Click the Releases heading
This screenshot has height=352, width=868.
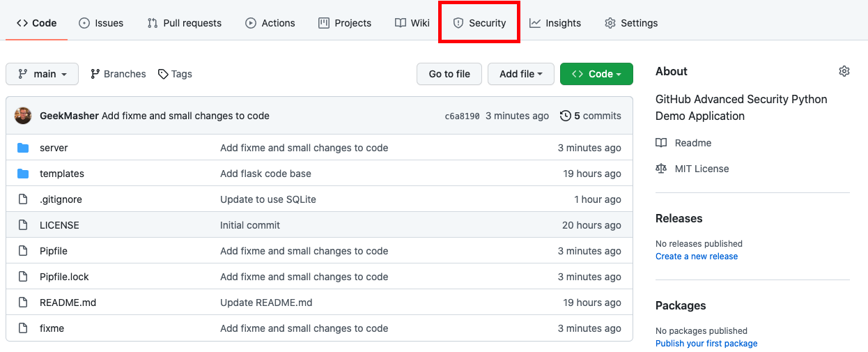679,218
